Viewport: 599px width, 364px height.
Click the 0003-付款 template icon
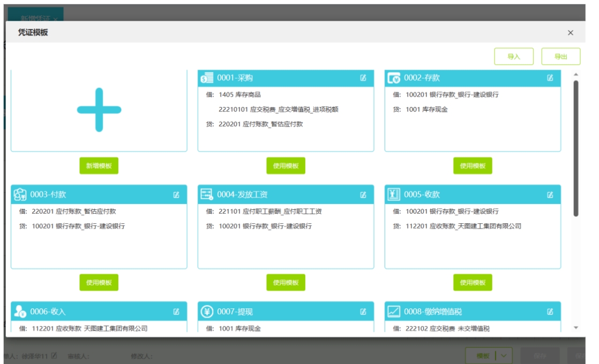pos(20,195)
